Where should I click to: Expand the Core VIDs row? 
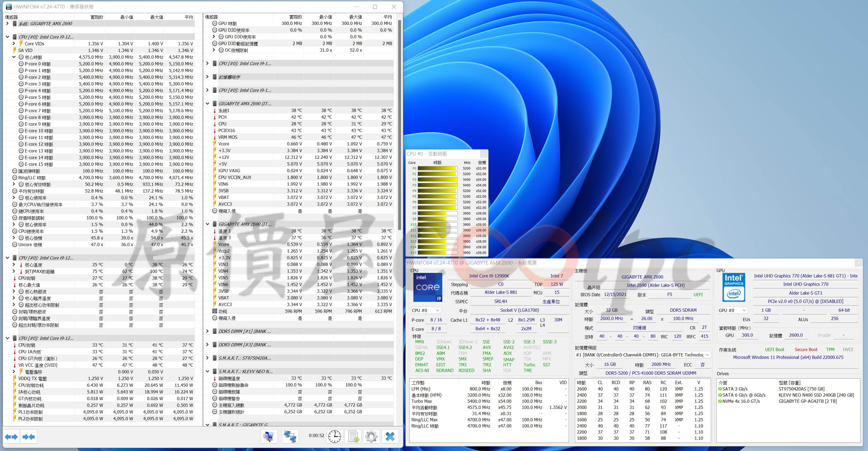point(14,43)
